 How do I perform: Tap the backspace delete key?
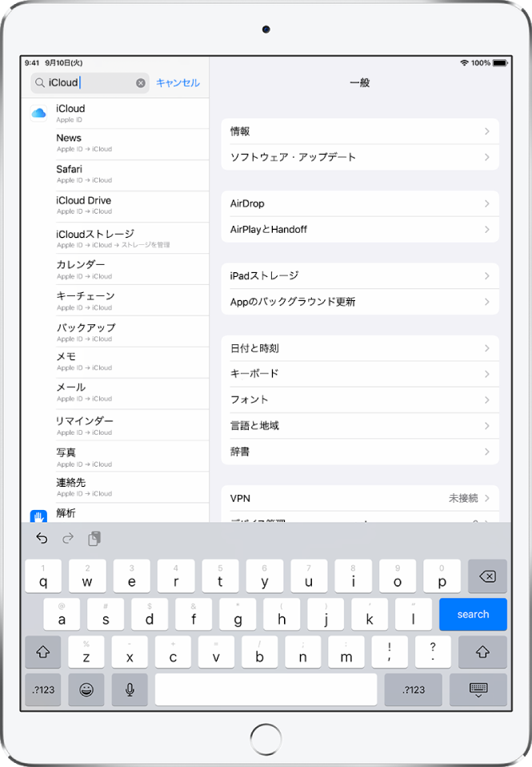(487, 576)
